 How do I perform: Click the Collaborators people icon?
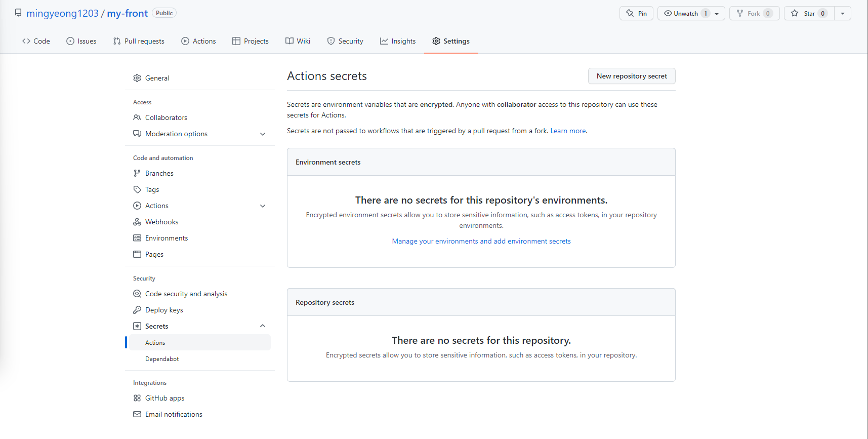(137, 117)
